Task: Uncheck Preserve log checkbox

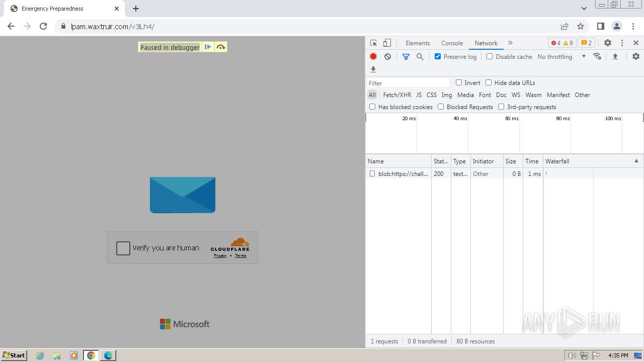Action: pos(438,56)
